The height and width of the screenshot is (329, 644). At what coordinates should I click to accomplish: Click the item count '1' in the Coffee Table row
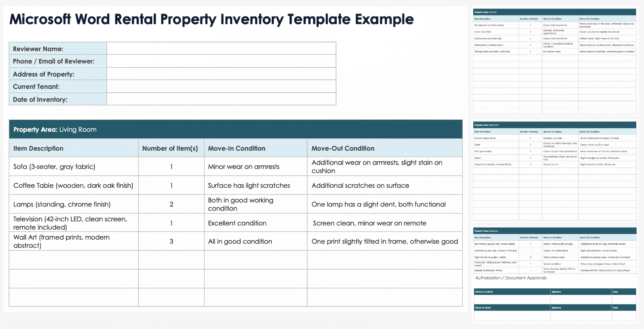point(171,185)
